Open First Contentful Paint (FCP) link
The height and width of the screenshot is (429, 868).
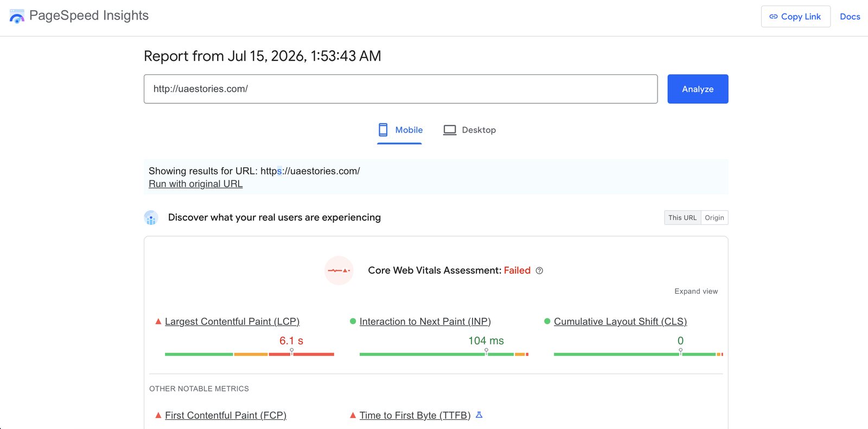226,415
